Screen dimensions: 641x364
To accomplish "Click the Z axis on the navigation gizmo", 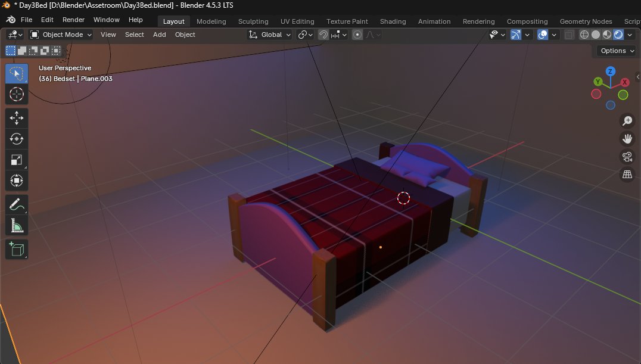I will coord(611,71).
